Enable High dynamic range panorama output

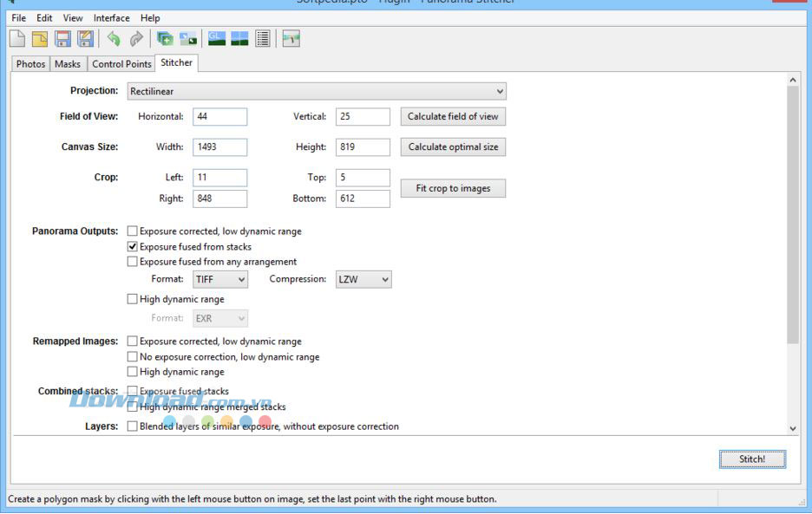point(133,299)
